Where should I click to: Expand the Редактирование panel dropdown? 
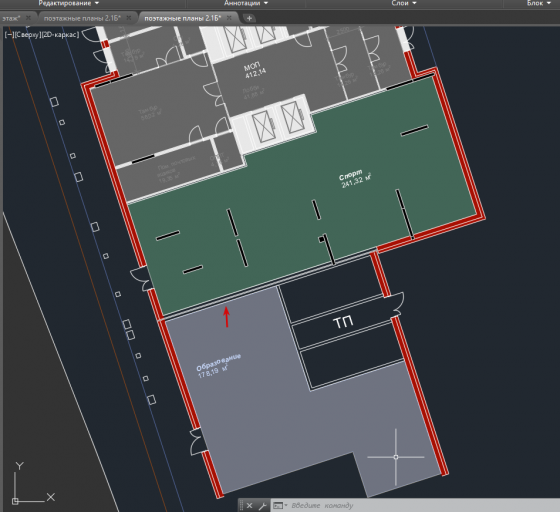pyautogui.click(x=69, y=3)
